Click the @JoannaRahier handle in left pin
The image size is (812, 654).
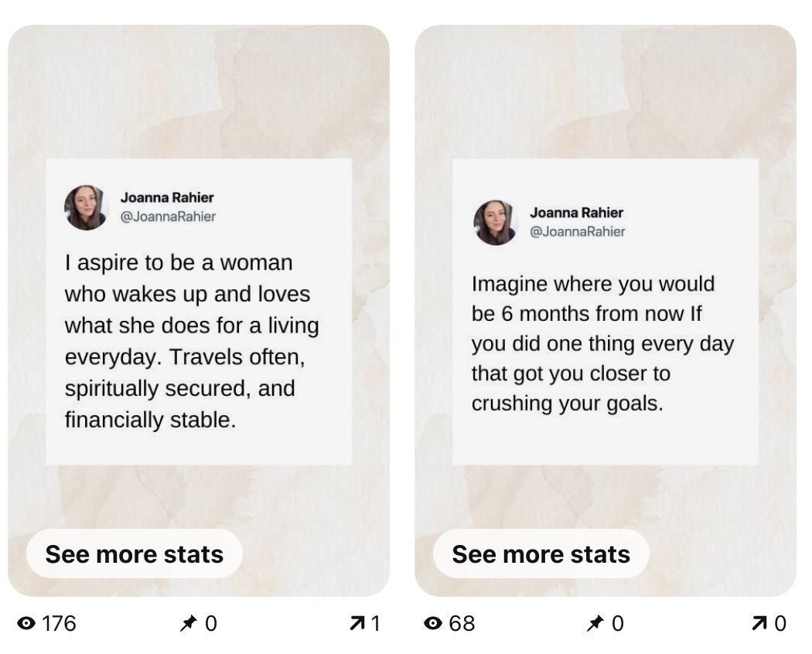[x=168, y=216]
